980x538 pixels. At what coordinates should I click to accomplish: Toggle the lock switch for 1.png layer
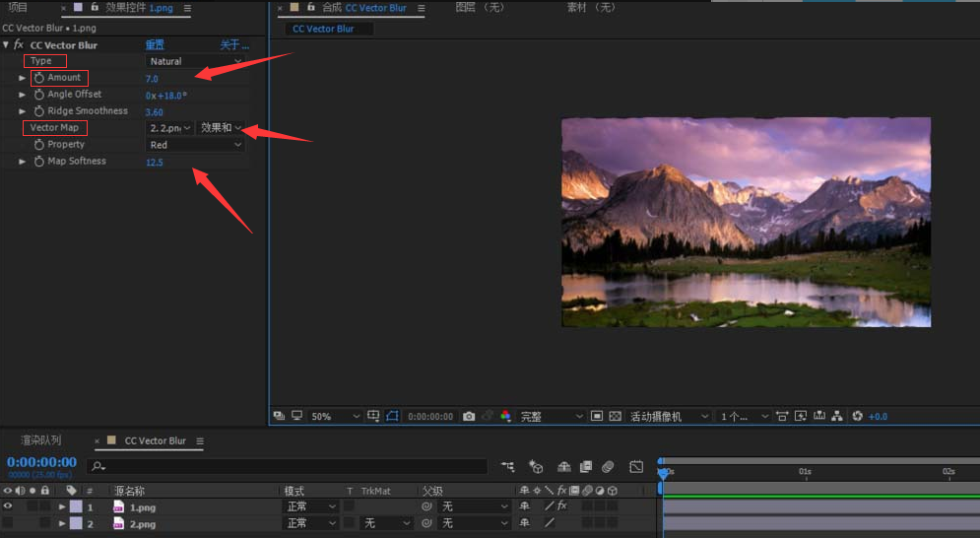[45, 506]
